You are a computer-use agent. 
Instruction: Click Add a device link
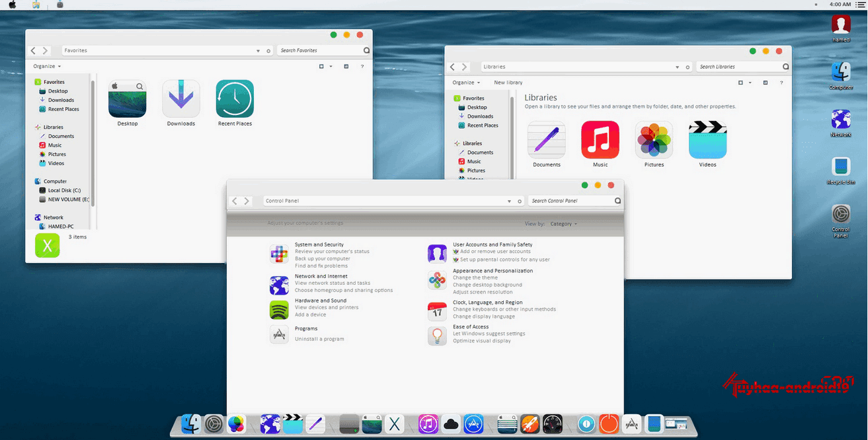[311, 314]
